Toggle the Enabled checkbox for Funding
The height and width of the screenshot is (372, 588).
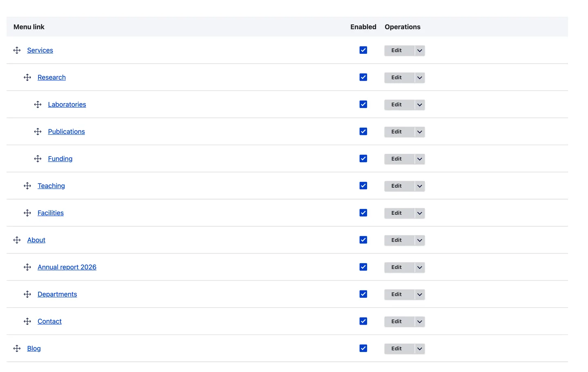(x=363, y=159)
